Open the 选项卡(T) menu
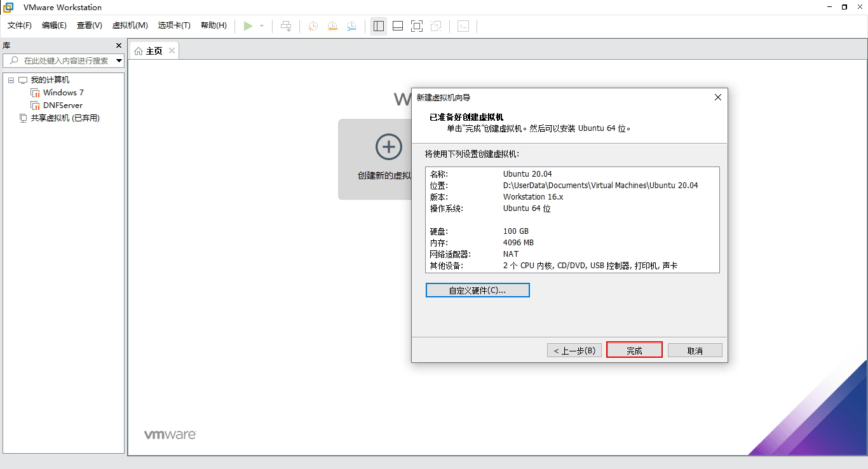This screenshot has width=868, height=469. click(x=174, y=25)
